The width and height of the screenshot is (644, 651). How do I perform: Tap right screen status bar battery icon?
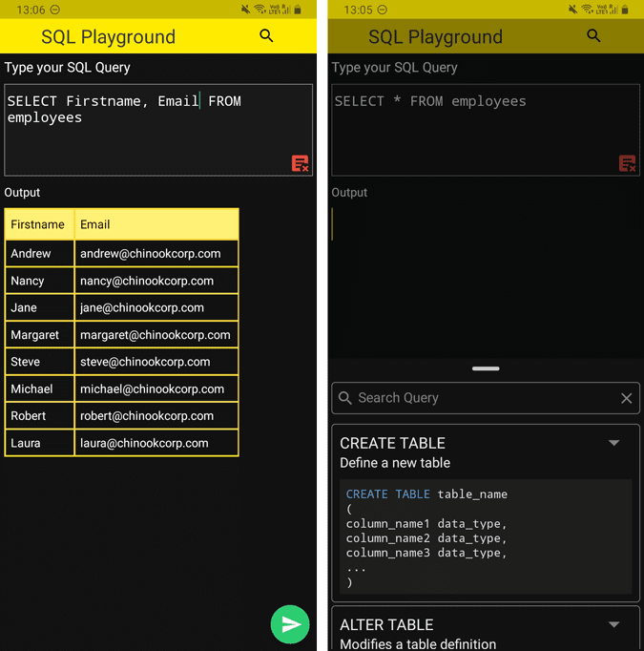coord(625,10)
